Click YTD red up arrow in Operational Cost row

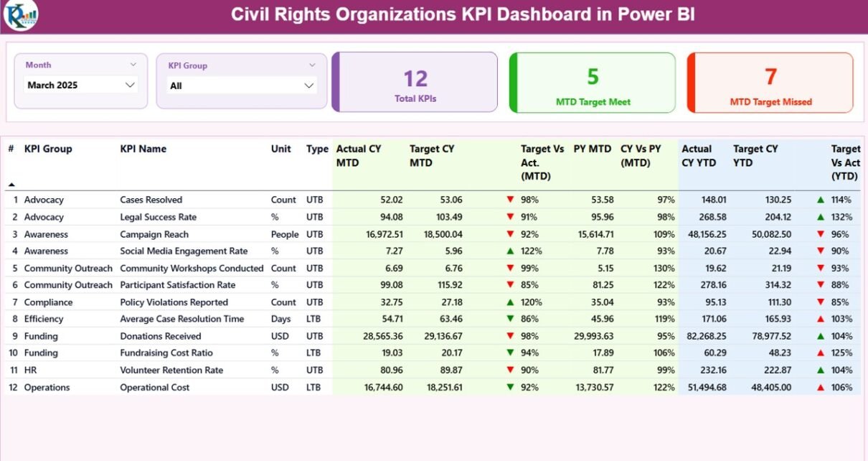[820, 388]
